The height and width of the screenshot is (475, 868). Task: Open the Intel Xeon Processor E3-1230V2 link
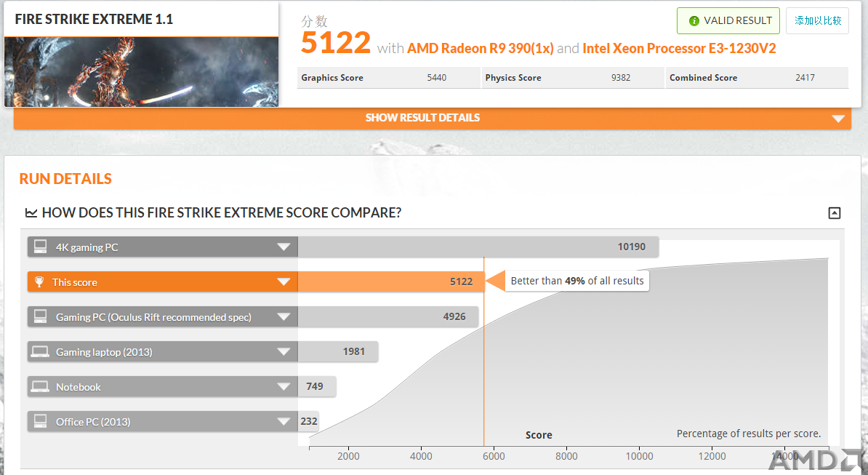coord(679,49)
